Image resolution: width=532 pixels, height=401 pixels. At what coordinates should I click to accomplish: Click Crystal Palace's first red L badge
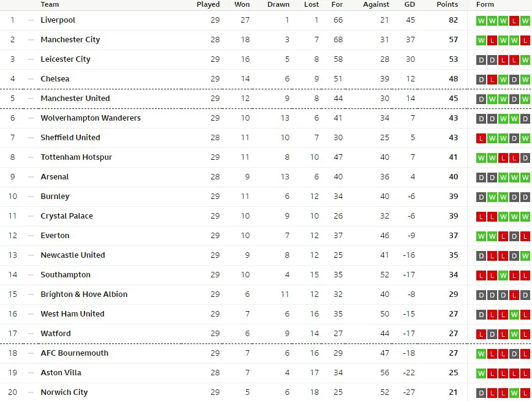tap(481, 217)
